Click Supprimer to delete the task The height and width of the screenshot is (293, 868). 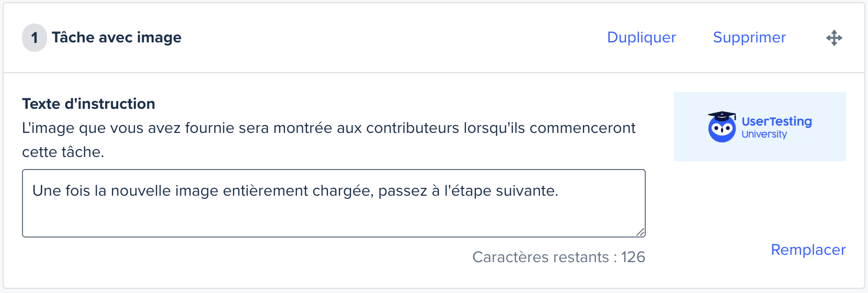pos(749,38)
